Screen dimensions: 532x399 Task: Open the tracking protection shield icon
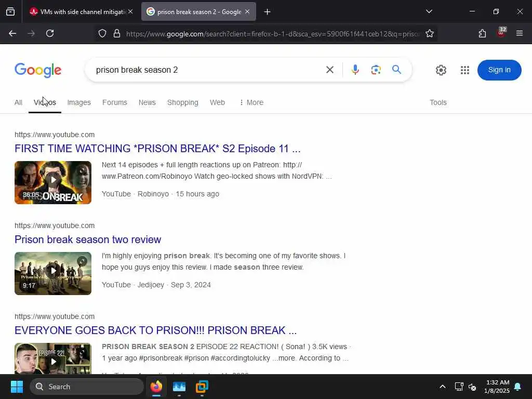click(x=102, y=33)
